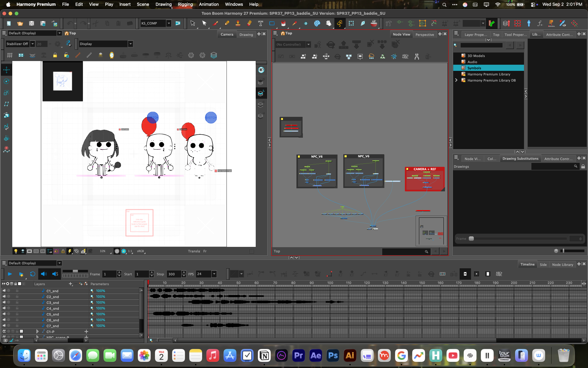Expand the C1-P layer group
The width and height of the screenshot is (588, 368).
pyautogui.click(x=37, y=332)
